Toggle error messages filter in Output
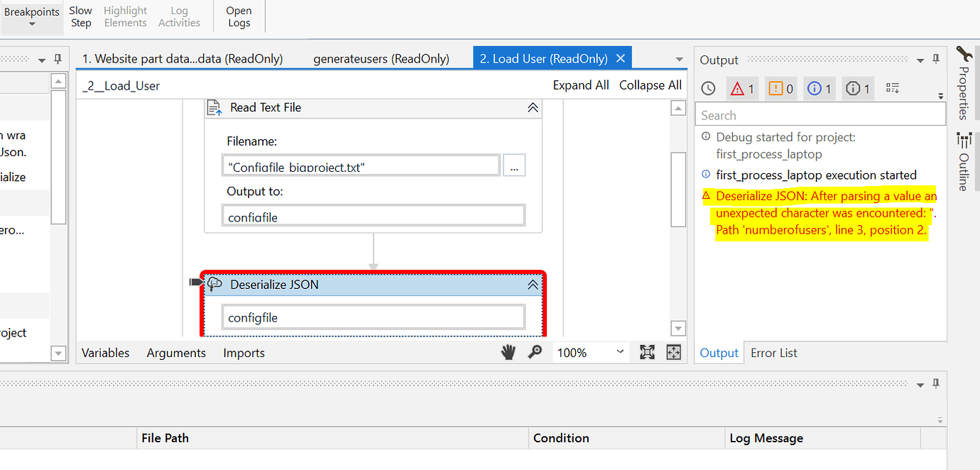The height and width of the screenshot is (470, 980). point(743,88)
